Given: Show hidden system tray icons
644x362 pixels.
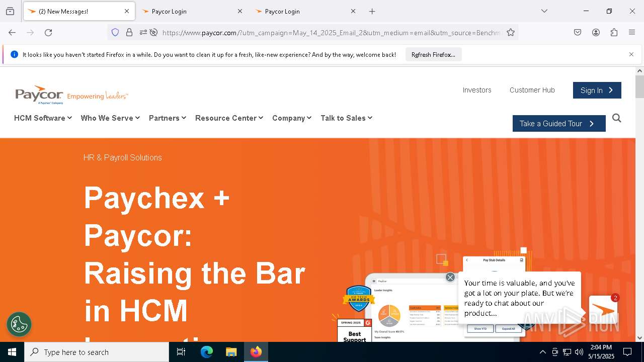Looking at the screenshot, I should [x=542, y=352].
